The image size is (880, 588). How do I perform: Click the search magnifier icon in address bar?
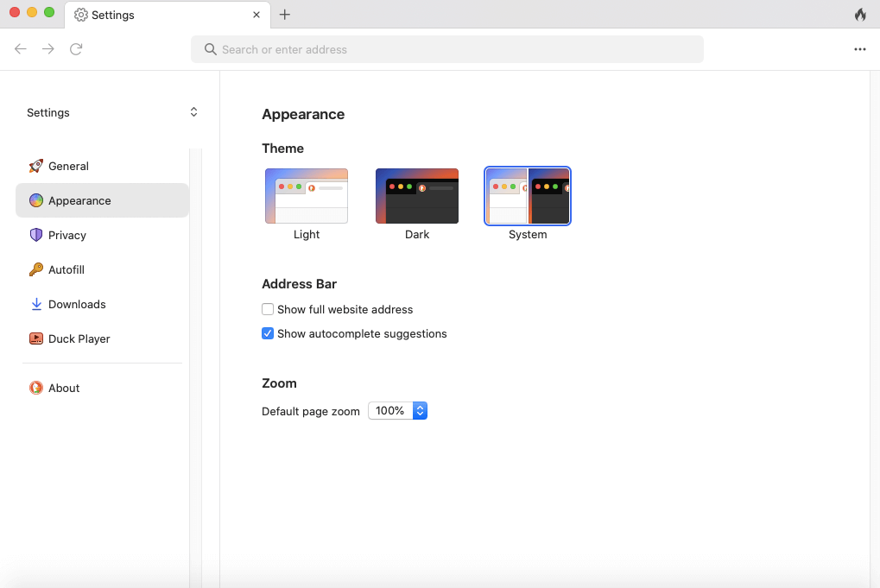[x=211, y=49]
